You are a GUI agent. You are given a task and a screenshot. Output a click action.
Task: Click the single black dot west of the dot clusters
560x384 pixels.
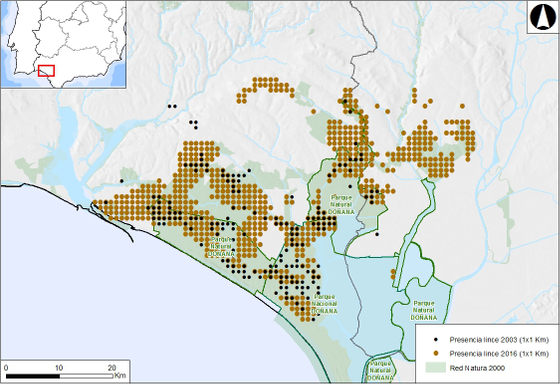(121, 181)
